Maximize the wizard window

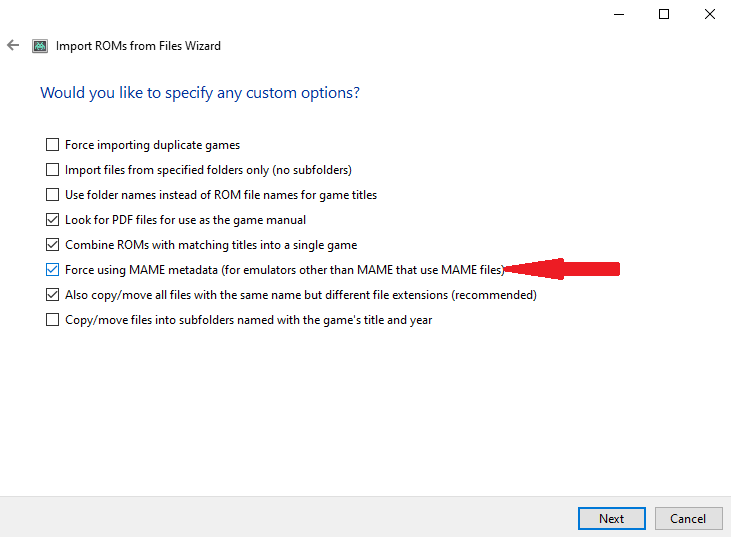coord(664,14)
